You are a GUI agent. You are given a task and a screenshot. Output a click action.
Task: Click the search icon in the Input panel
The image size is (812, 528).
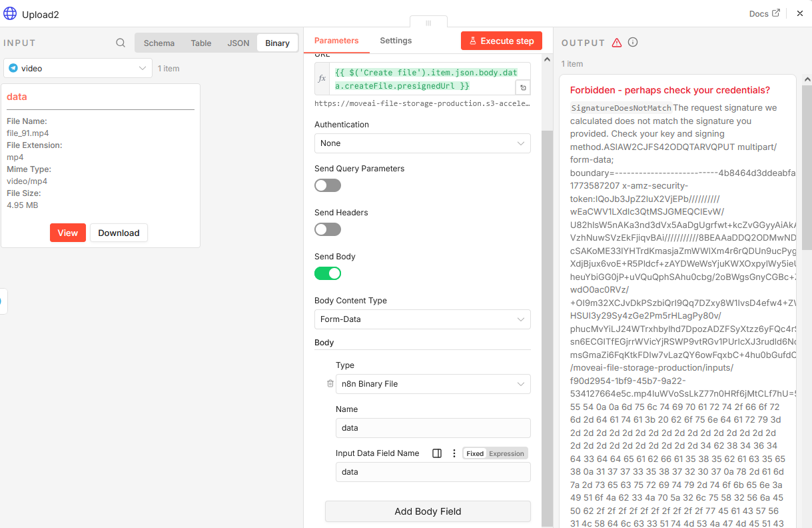121,43
